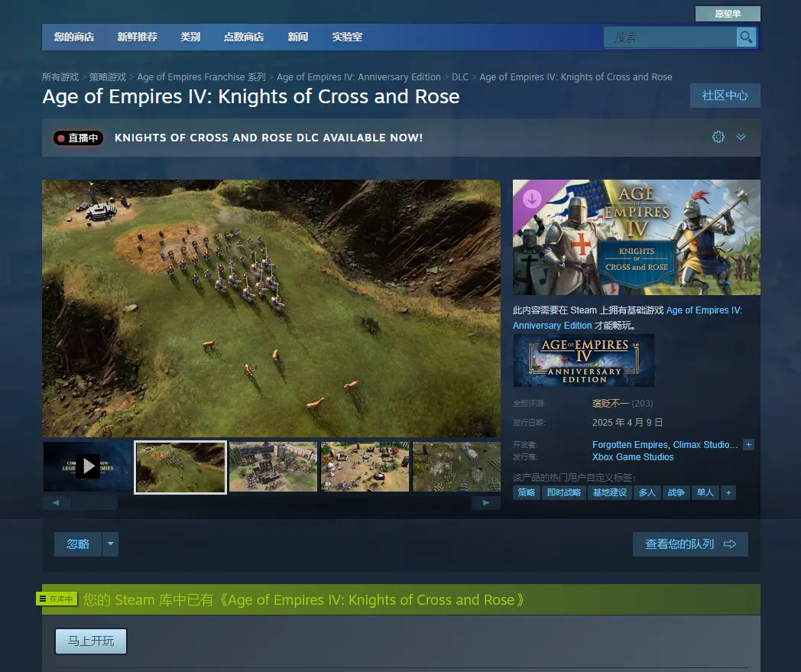Screen dimensions: 801x672
Task: Click the DLC header capsule image
Action: pos(637,237)
